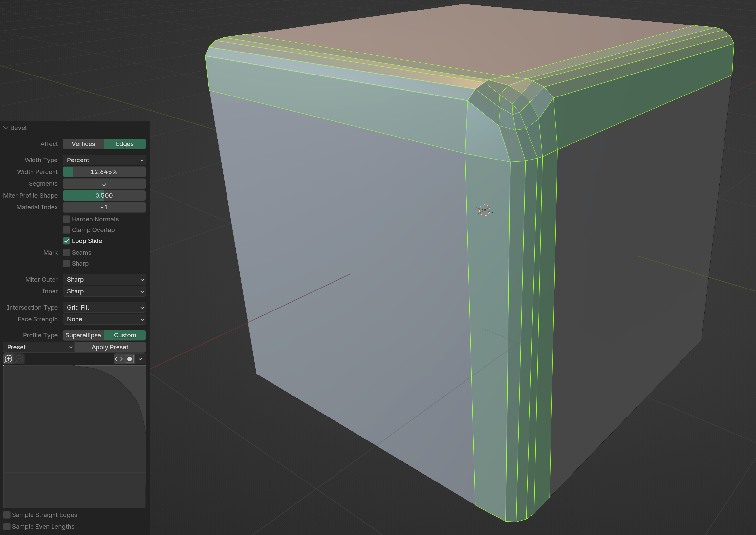Viewport: 756px width, 535px height.
Task: Click the 3D cursor in the viewport
Action: tap(484, 210)
